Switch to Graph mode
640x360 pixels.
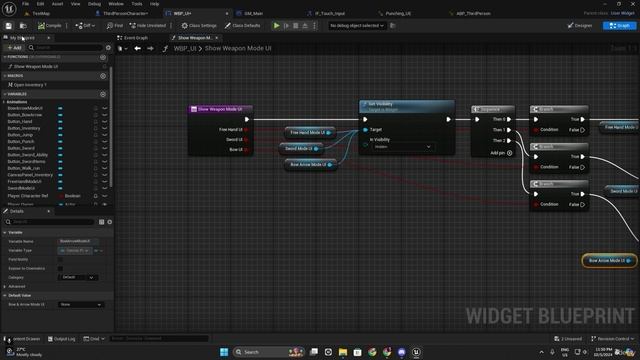[x=619, y=26]
